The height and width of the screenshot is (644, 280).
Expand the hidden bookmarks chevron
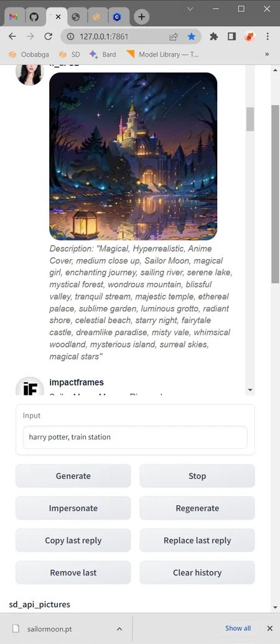(267, 54)
